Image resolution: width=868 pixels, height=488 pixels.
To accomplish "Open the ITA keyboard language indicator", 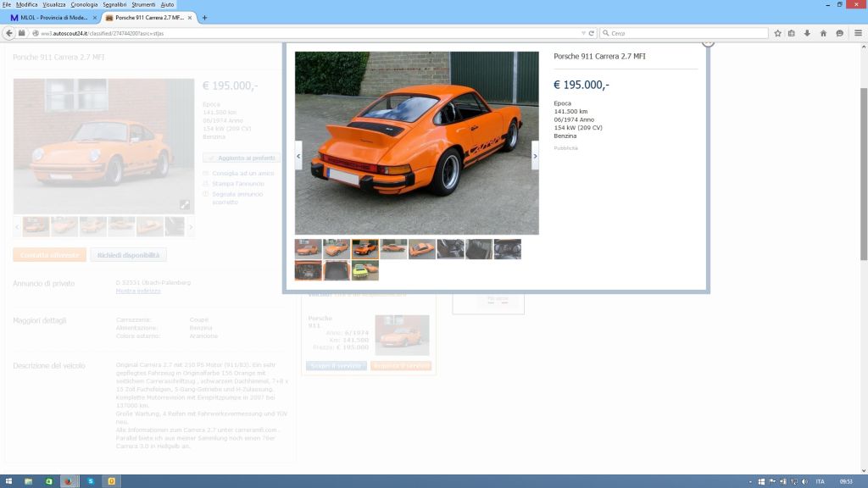I will 820,482.
